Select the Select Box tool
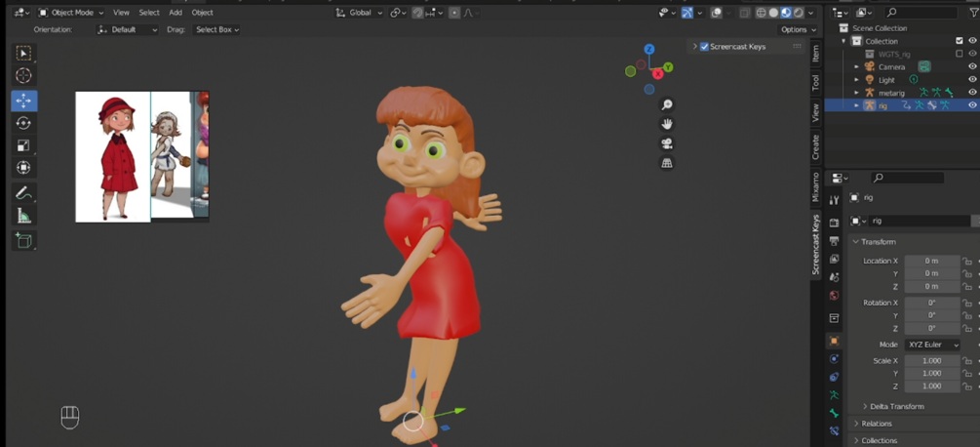This screenshot has width=980, height=447. pos(23,54)
